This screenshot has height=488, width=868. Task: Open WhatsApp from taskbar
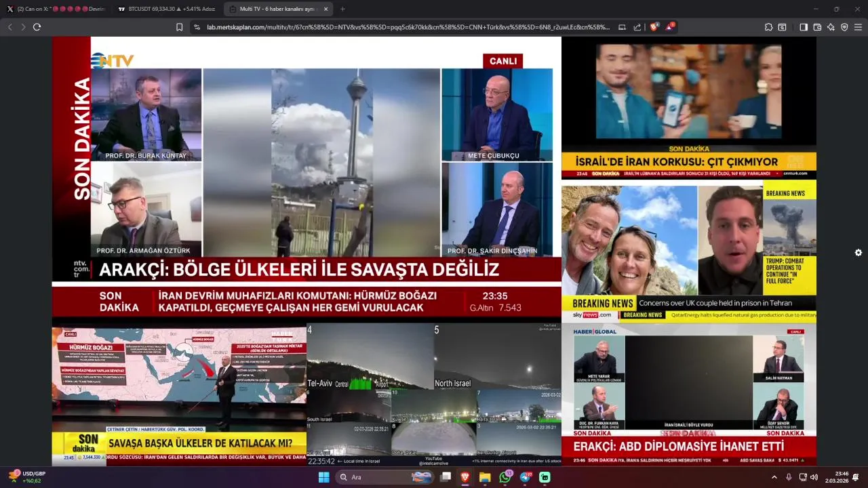click(x=505, y=477)
